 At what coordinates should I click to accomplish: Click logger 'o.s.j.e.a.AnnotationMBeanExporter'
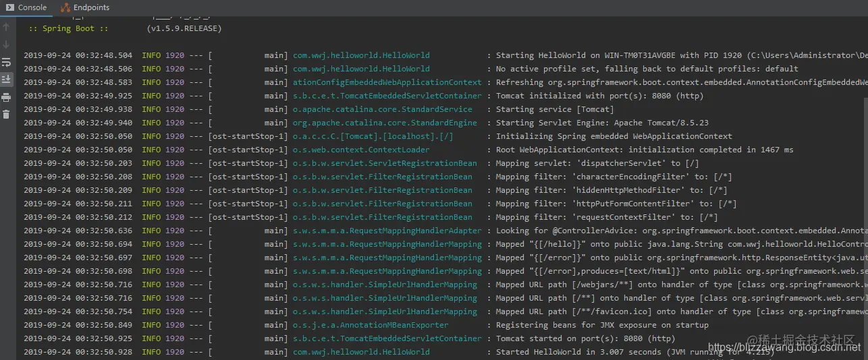371,325
